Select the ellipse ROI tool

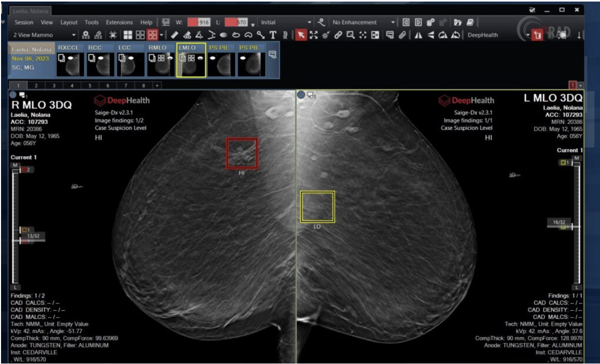223,35
